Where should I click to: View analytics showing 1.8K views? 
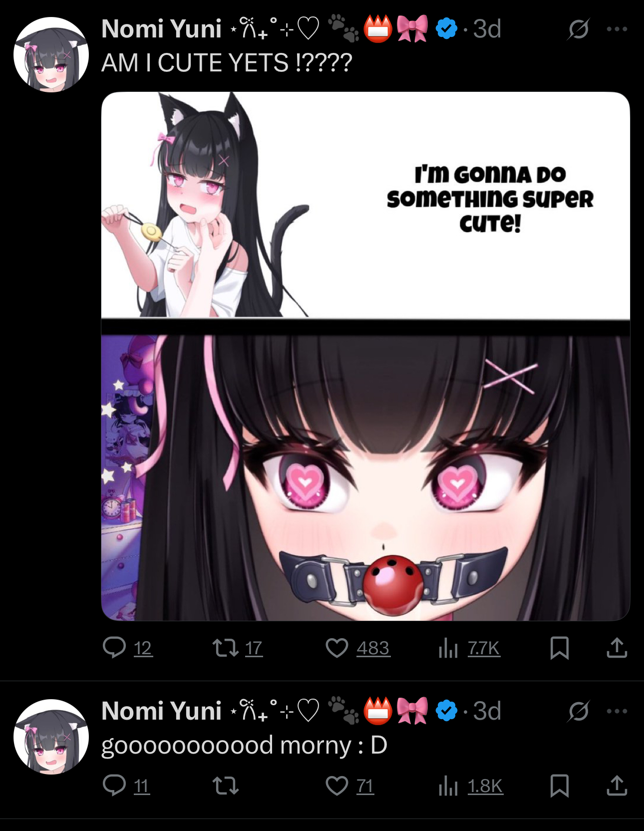click(471, 786)
